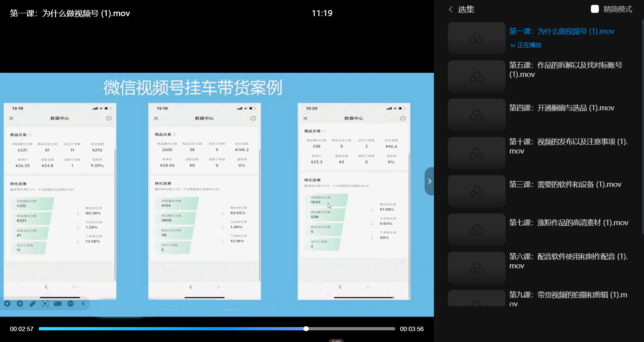The image size is (644, 342).
Task: Click the 40% 下单转化率 figure
Action: click(384, 238)
